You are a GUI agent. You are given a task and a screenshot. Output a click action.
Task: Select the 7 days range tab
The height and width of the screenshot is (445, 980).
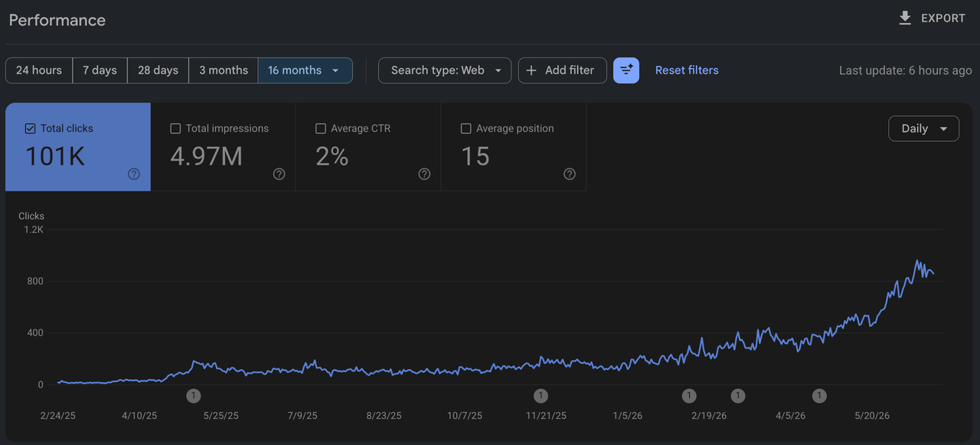point(100,70)
